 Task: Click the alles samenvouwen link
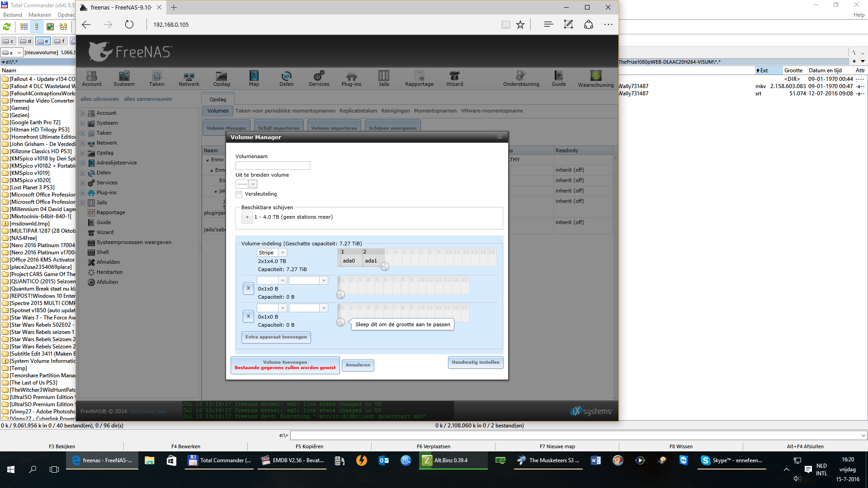[148, 99]
